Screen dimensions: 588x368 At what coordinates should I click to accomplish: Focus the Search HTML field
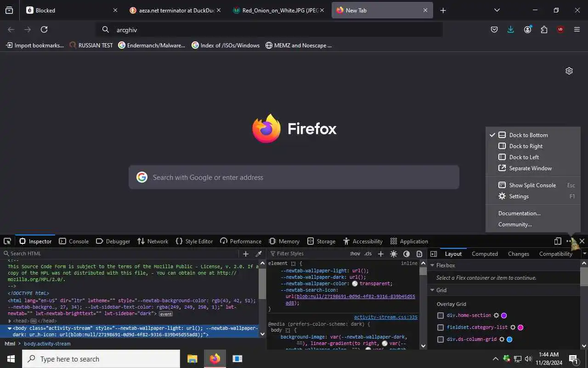120,253
